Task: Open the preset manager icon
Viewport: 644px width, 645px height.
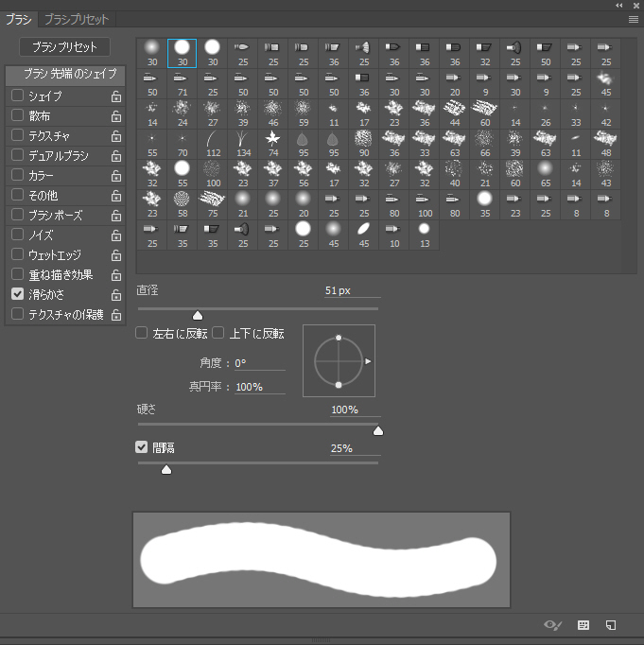Action: pyautogui.click(x=583, y=625)
